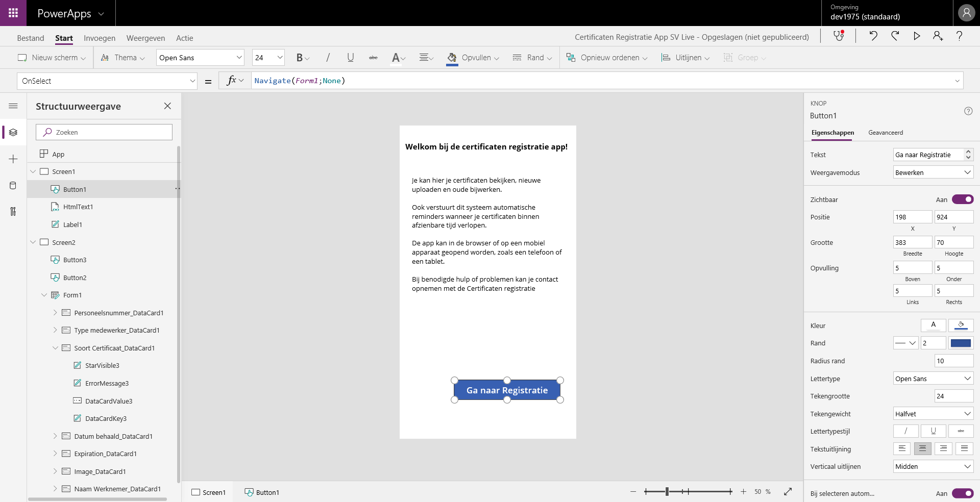Open the font color picker
Viewport: 980px width, 502px height.
pos(399,58)
